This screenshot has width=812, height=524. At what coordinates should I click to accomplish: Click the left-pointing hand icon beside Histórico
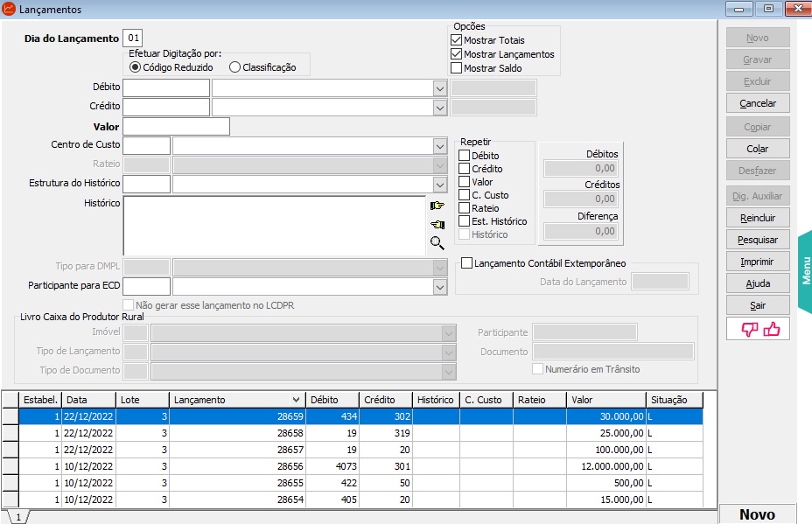point(437,224)
